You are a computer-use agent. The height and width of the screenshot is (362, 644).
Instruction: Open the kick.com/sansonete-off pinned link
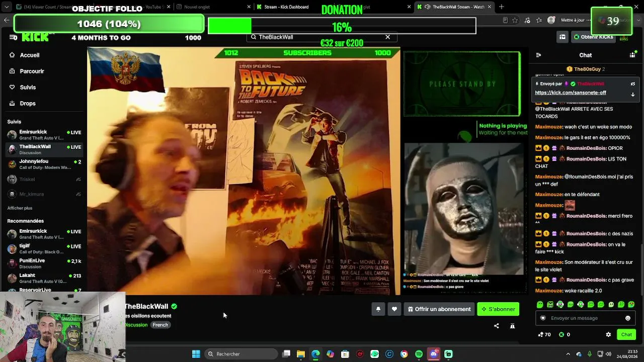click(x=571, y=93)
